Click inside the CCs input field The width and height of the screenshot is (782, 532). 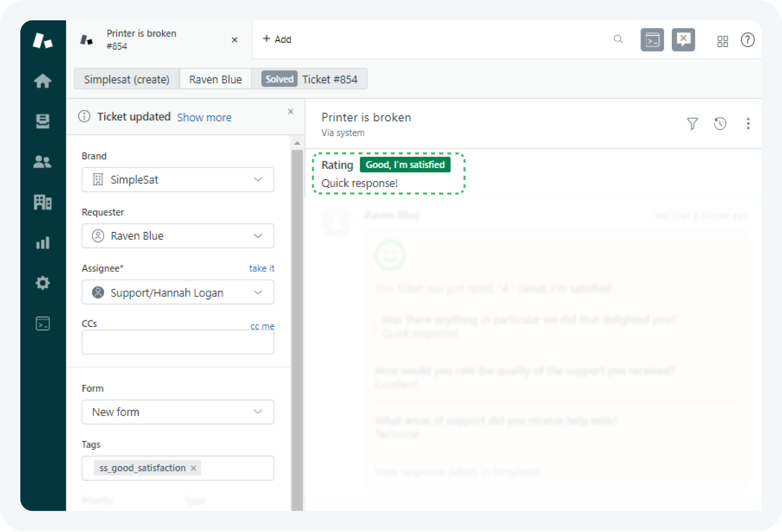click(178, 342)
